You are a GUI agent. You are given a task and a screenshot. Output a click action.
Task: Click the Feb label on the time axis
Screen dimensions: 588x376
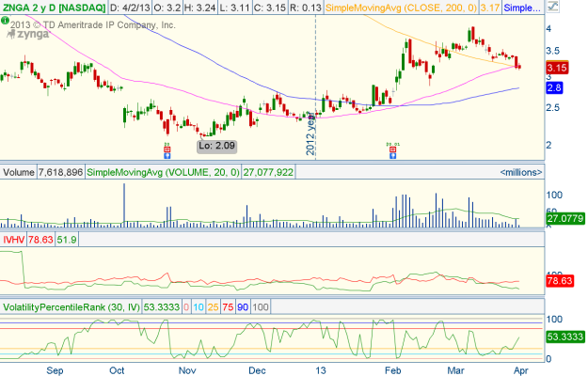392,370
